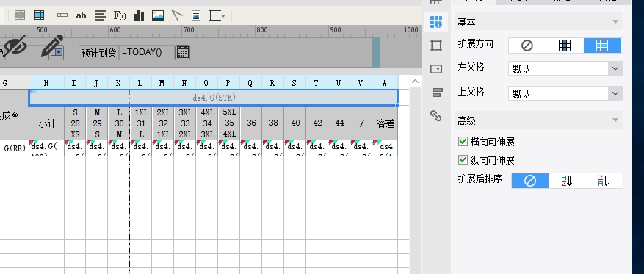
Task: Open the cell attributes panel icon
Action: point(435,22)
